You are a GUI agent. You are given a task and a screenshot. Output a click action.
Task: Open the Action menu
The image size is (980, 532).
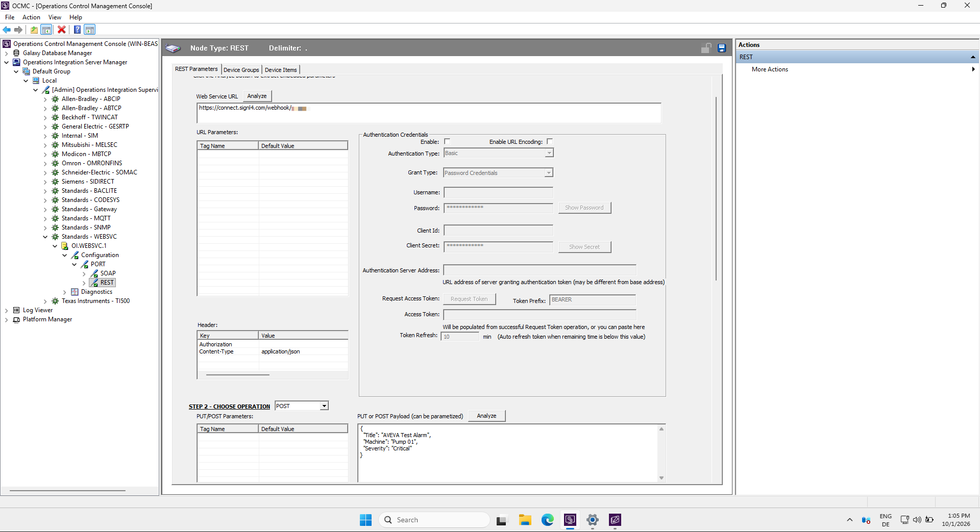tap(31, 17)
